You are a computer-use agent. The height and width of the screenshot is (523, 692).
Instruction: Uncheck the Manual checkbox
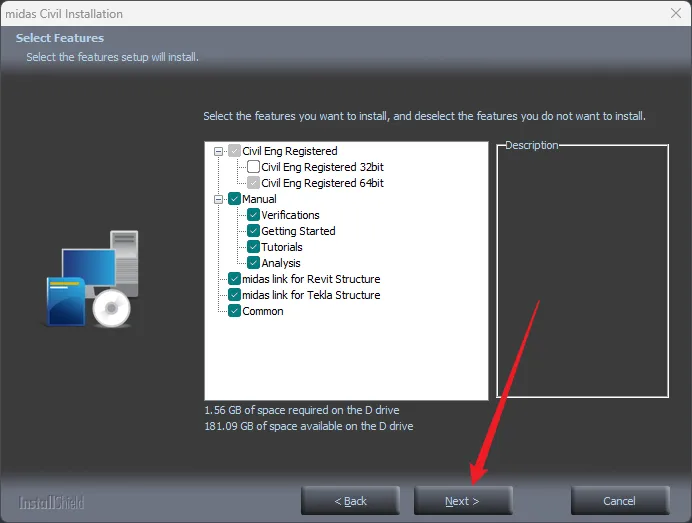coord(234,199)
